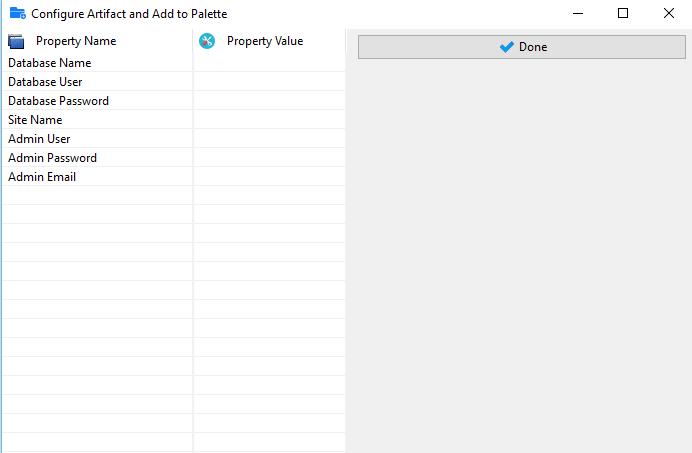Click the blue checkmark on Done

tap(507, 47)
